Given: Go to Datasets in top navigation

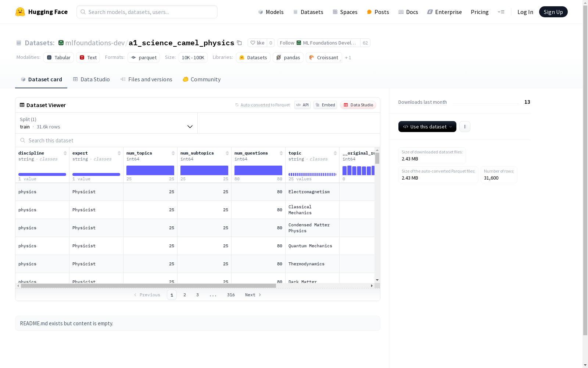Looking at the screenshot, I should pos(308,12).
